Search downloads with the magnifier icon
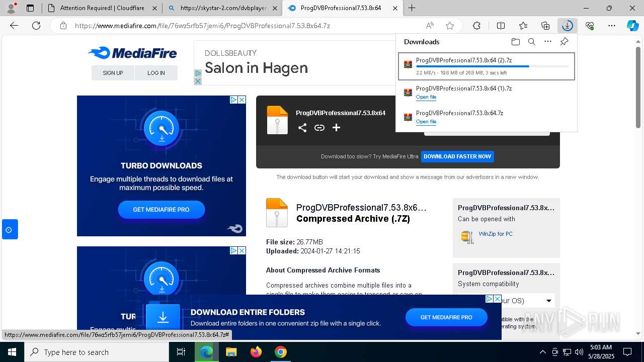 tap(531, 42)
